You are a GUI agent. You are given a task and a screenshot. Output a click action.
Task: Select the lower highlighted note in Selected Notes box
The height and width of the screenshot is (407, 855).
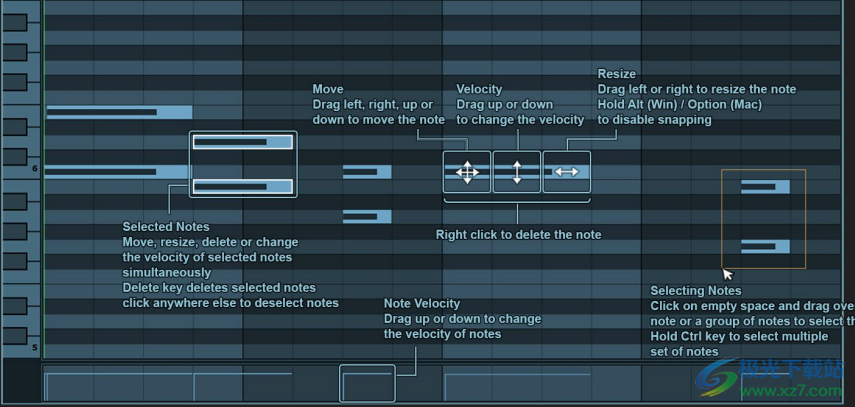tap(243, 186)
